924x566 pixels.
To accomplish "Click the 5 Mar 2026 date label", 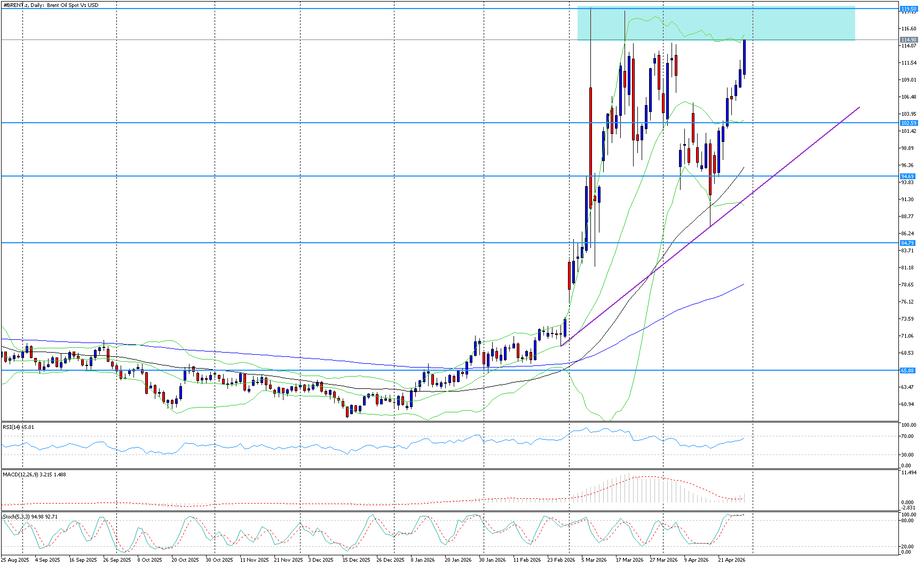I will pos(594,560).
